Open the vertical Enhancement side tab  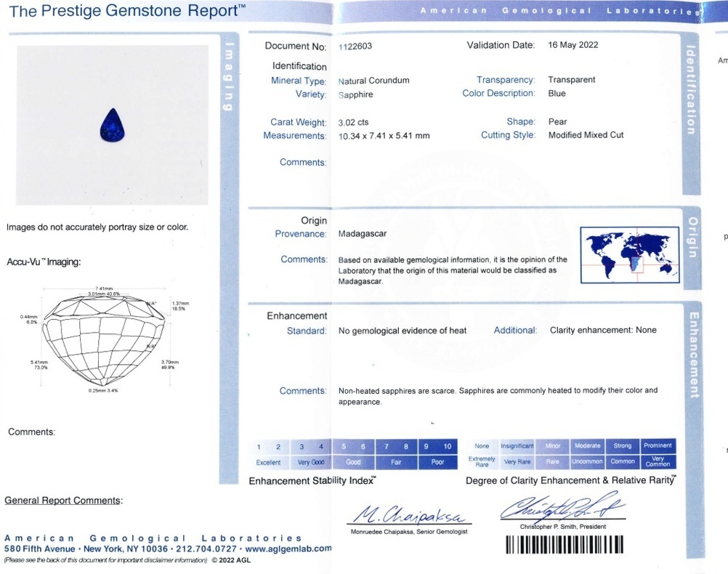pyautogui.click(x=692, y=355)
